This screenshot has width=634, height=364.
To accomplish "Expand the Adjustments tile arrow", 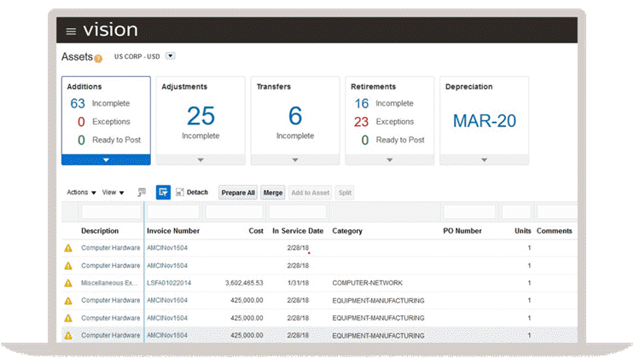I will (201, 159).
